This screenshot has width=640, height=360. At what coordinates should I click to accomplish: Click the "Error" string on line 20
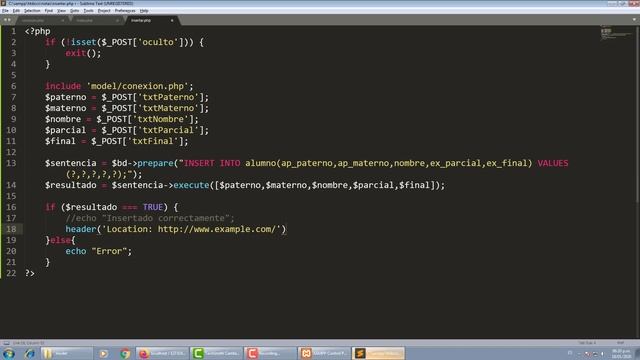point(109,251)
